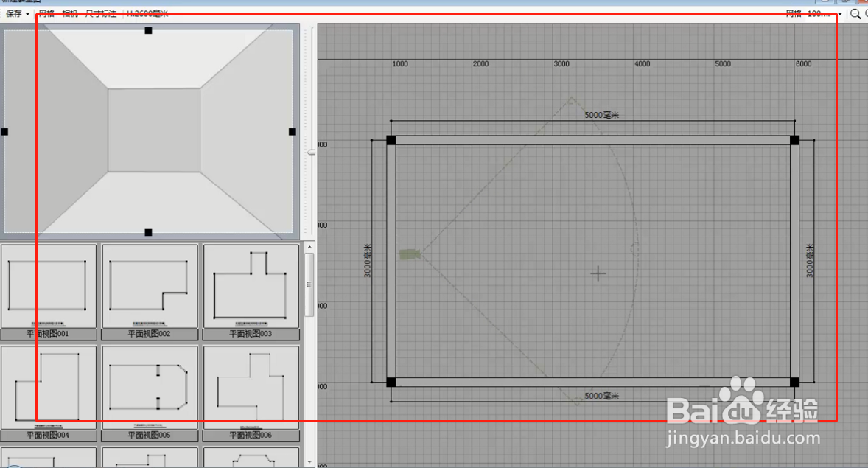868x468 pixels.
Task: Click the bottom handle of 3D preview
Action: pos(148,233)
